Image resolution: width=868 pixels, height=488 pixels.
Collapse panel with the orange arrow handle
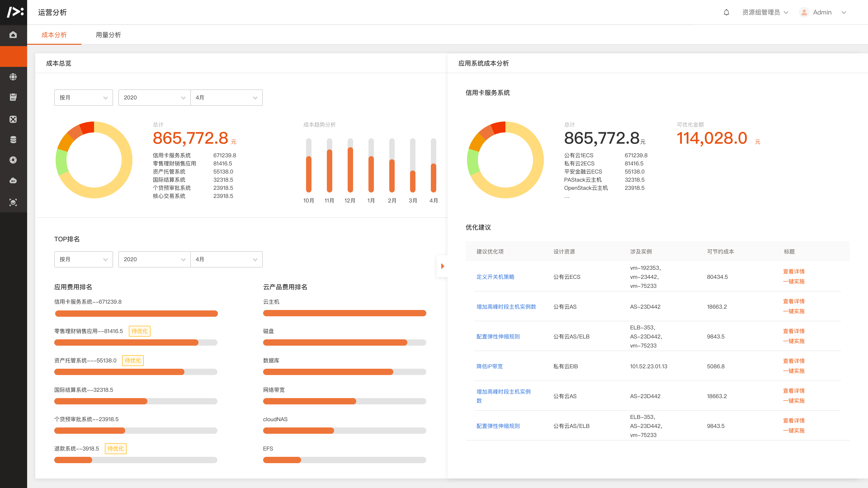tap(442, 266)
